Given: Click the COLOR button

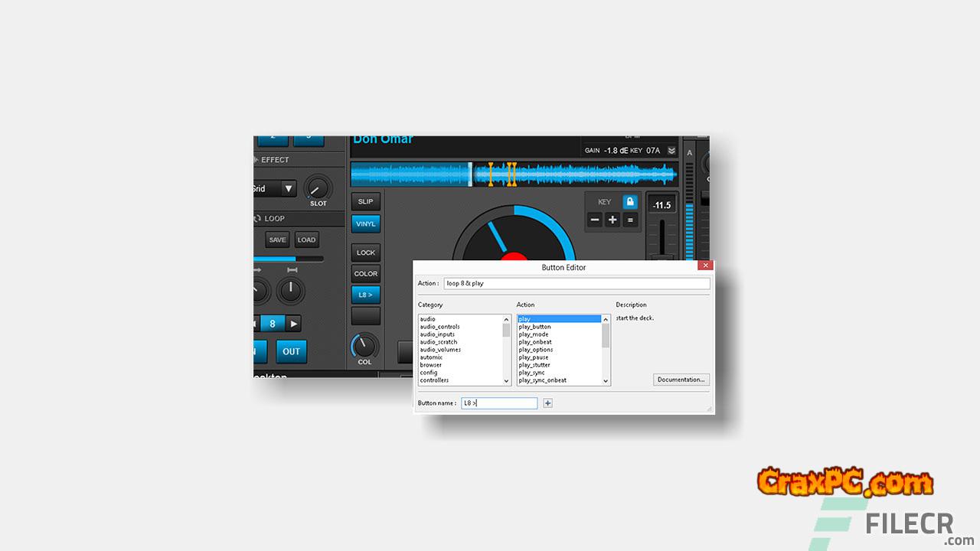Looking at the screenshot, I should [x=366, y=273].
